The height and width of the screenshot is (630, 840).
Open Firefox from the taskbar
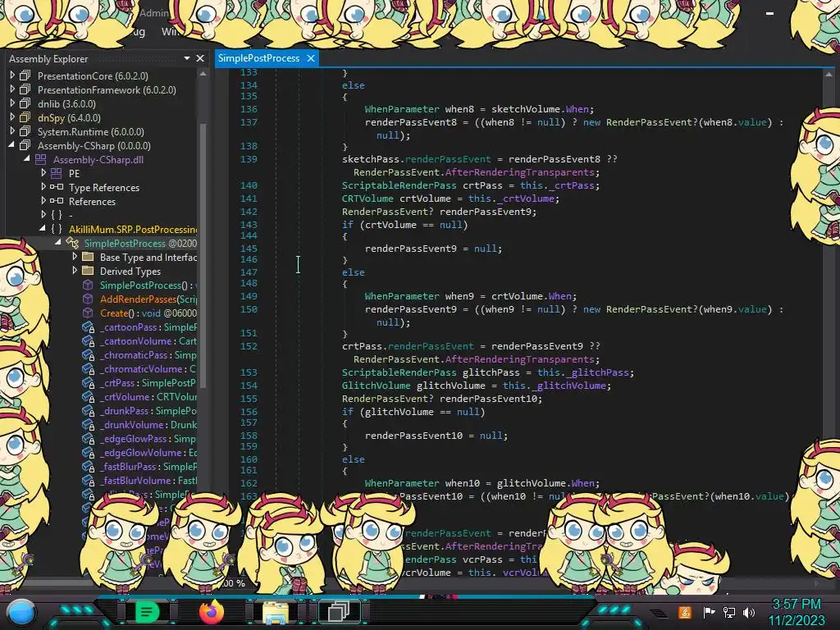coord(211,611)
